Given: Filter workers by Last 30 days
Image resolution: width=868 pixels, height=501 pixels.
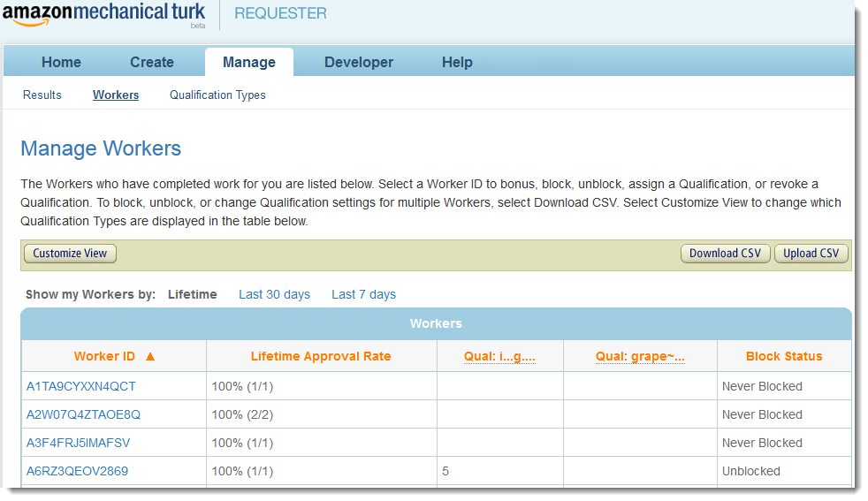Looking at the screenshot, I should point(274,294).
